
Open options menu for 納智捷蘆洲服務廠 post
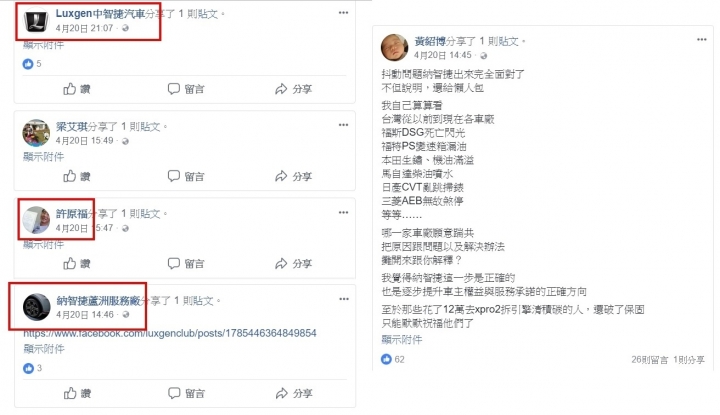[344, 299]
